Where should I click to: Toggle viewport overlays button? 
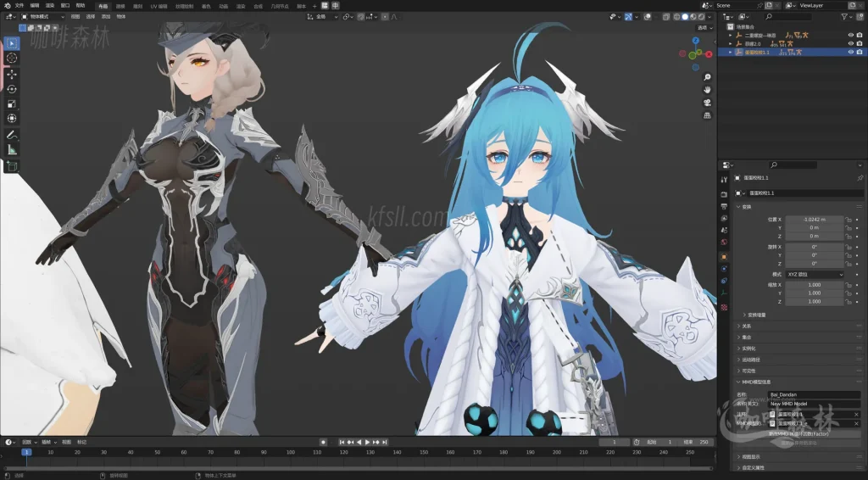(647, 17)
